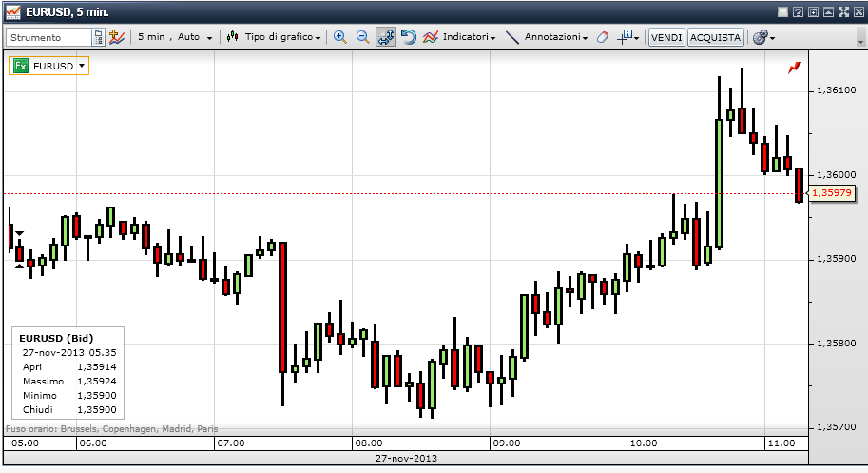The width and height of the screenshot is (868, 473).
Task: Click in the Strumento input field
Action: point(49,37)
